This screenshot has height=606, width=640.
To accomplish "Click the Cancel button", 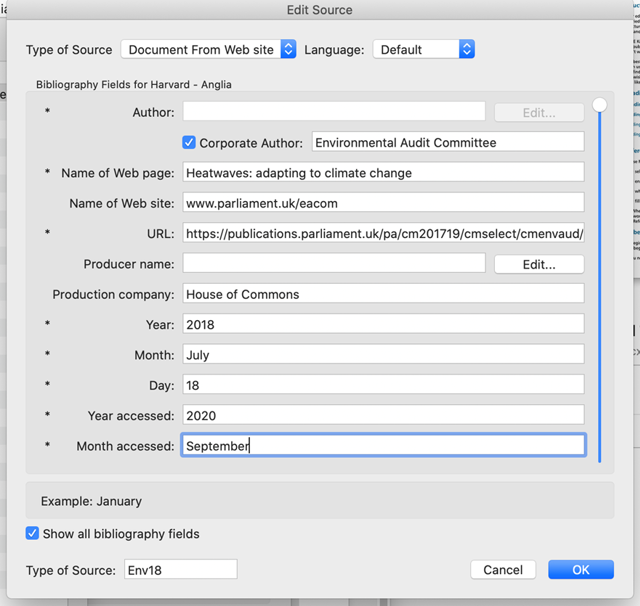I will (x=503, y=569).
